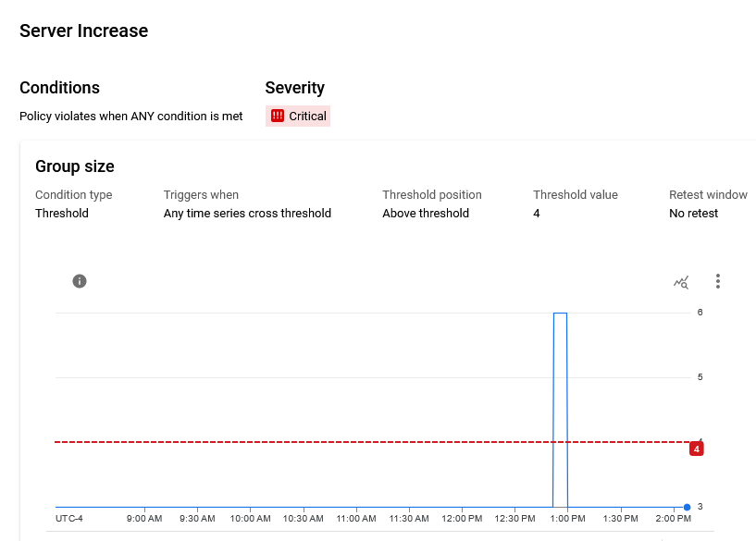Click the 'Above threshold' position value
The width and height of the screenshot is (756, 541).
[426, 214]
